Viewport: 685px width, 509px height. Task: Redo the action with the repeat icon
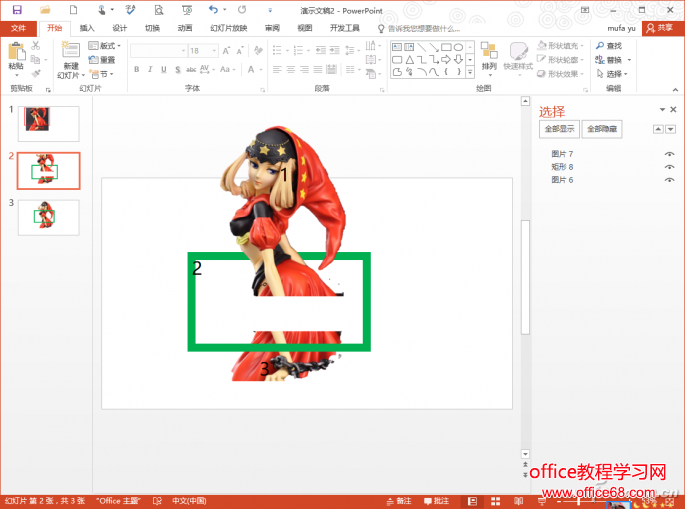pos(242,10)
